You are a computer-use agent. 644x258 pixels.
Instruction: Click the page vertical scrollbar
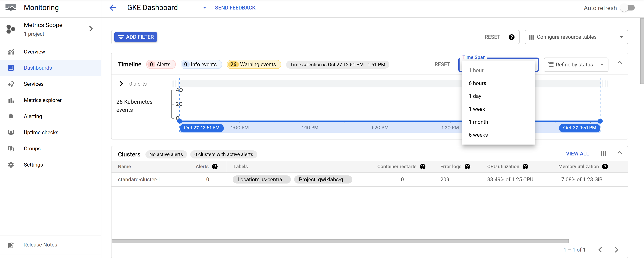pyautogui.click(x=642, y=51)
